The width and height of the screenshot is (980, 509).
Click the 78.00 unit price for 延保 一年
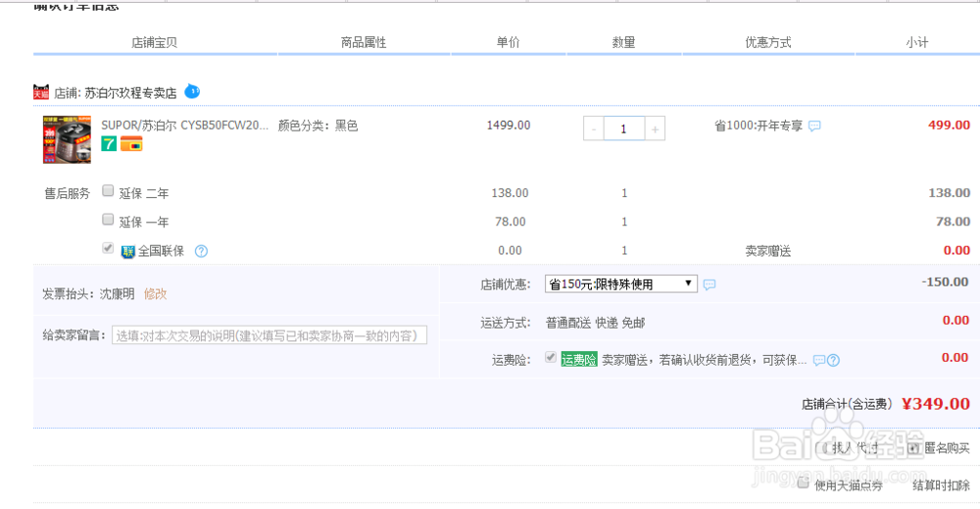pos(510,222)
